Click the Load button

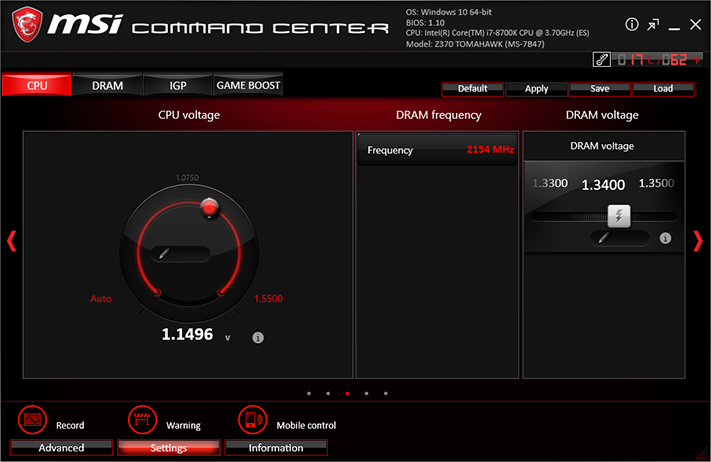point(663,89)
